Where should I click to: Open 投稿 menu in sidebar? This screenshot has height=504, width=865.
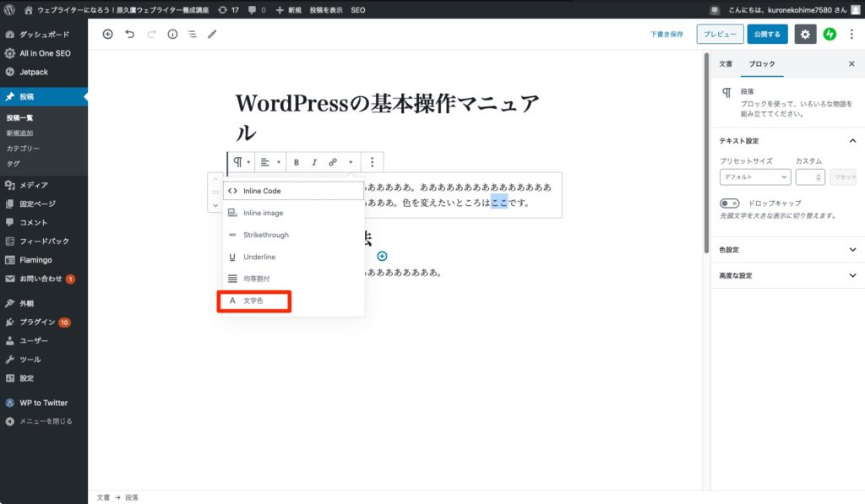pos(44,96)
